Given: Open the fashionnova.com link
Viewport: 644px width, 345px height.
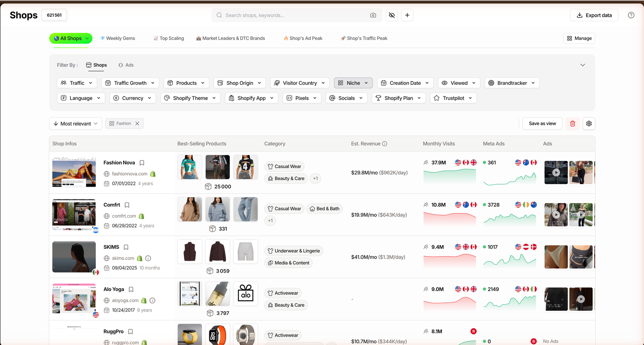Looking at the screenshot, I should click(x=130, y=174).
